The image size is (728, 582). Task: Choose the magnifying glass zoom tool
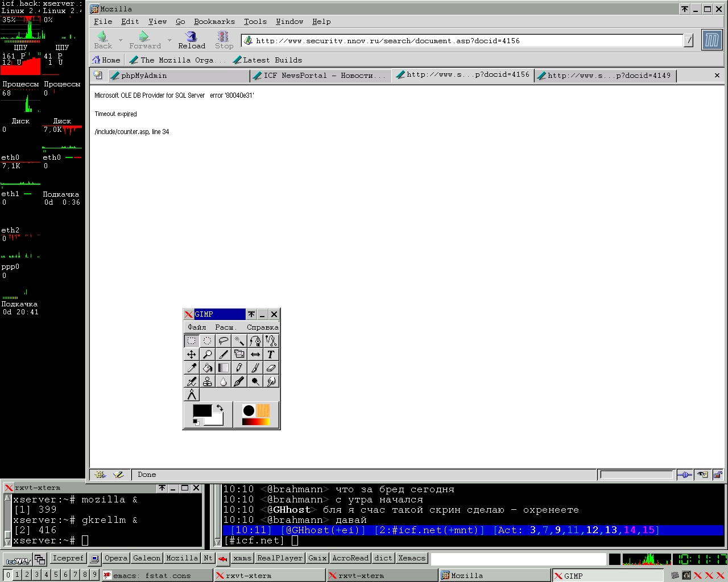pos(208,354)
